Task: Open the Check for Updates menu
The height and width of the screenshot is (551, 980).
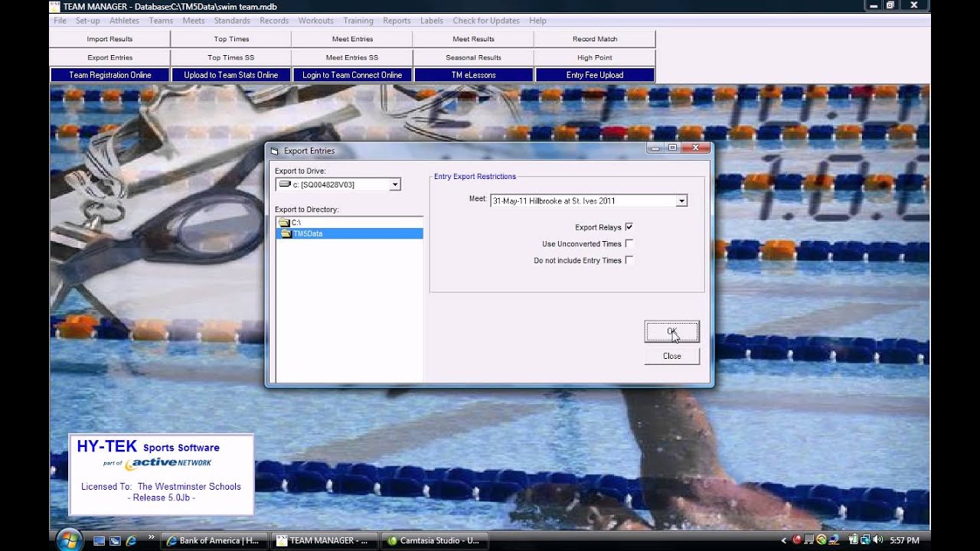Action: 486,21
